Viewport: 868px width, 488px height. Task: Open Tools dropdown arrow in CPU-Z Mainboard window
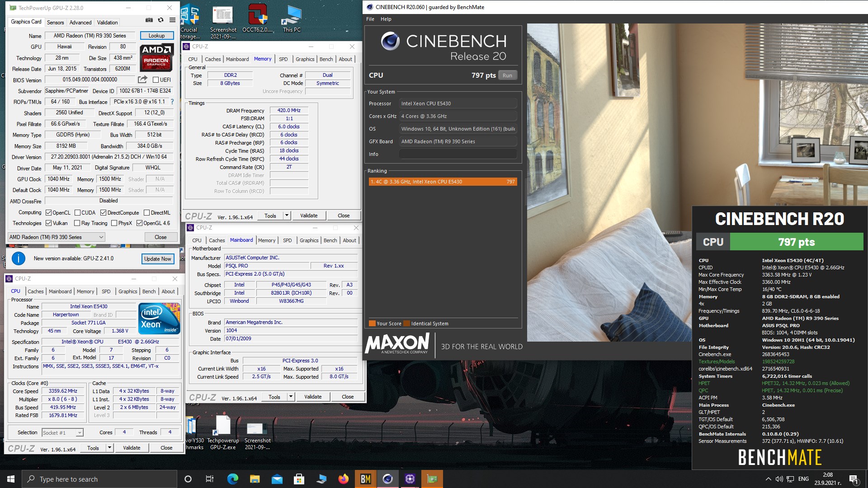(290, 397)
